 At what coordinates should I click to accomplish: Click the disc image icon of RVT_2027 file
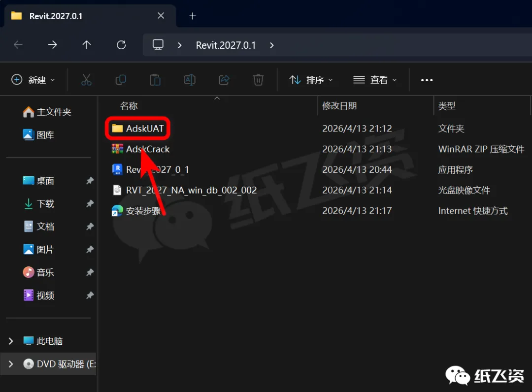pos(117,190)
